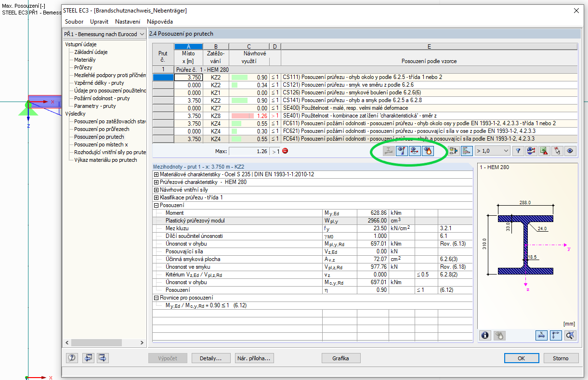Viewport: 588px width, 380px height.
Task: Expand Klasifikace průřezu - třída 1 section
Action: 156,197
